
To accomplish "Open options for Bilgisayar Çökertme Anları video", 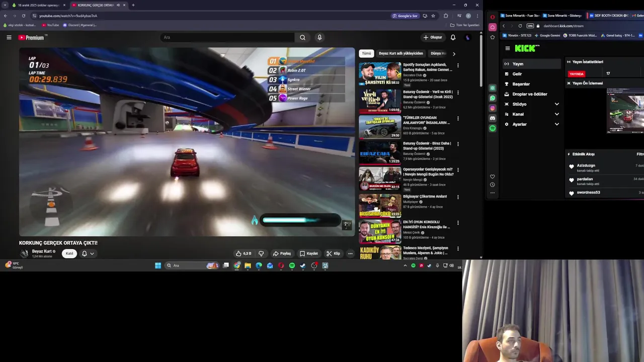I will point(458,197).
